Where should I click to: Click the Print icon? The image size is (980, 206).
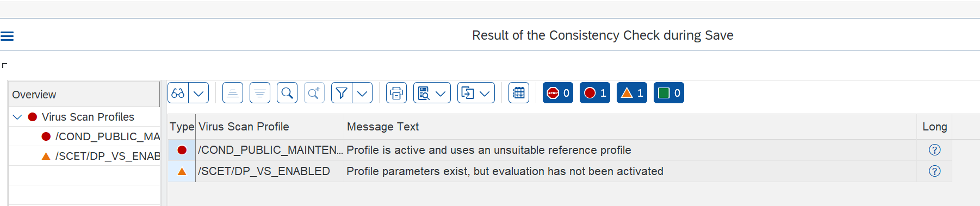tap(396, 93)
